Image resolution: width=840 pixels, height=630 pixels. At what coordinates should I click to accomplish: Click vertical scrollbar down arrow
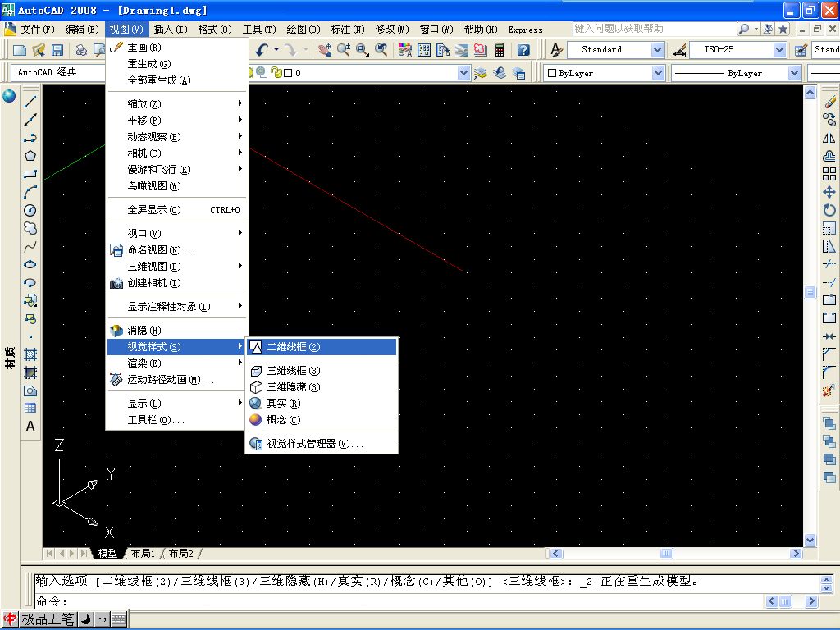click(x=810, y=541)
